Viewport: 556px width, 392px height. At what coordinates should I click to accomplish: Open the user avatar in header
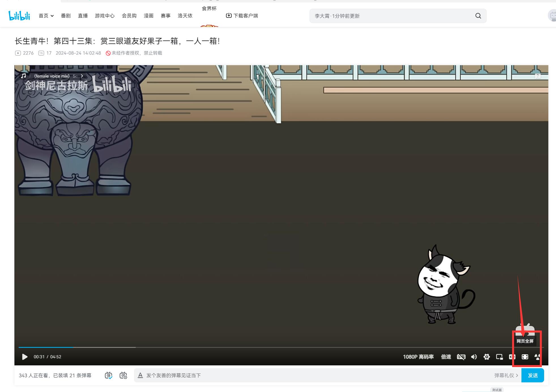click(x=552, y=16)
